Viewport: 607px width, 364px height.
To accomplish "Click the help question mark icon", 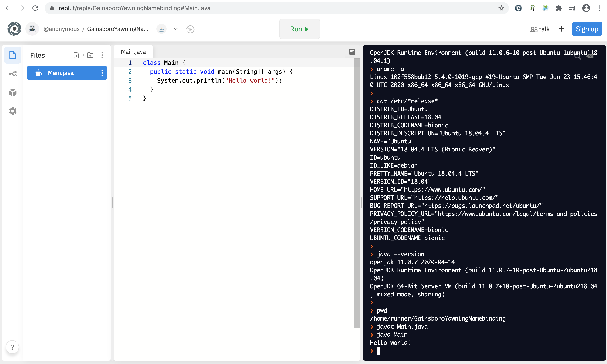I will click(x=12, y=347).
